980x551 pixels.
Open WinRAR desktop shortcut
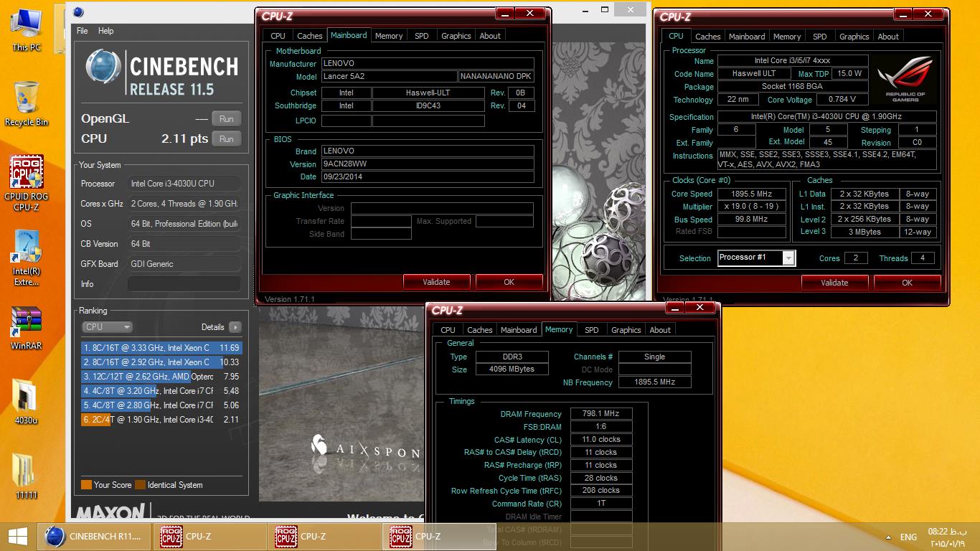[x=27, y=328]
